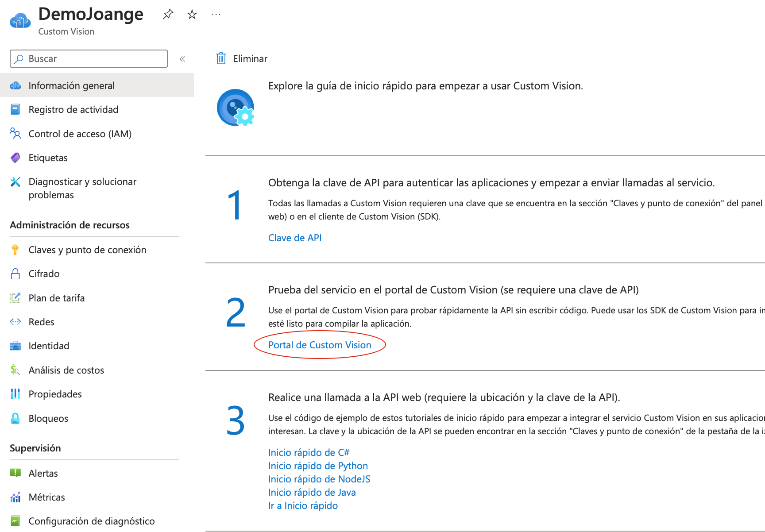
Task: Pin the DemoJoange resource to dashboard
Action: (168, 15)
